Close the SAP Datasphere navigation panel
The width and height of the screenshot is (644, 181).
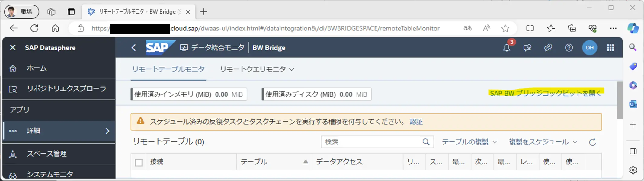(13, 48)
